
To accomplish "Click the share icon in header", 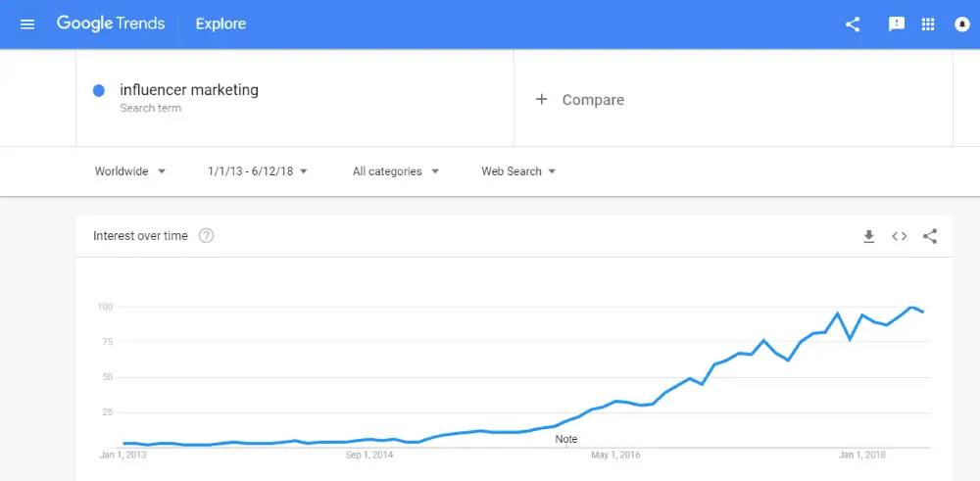I will [853, 24].
